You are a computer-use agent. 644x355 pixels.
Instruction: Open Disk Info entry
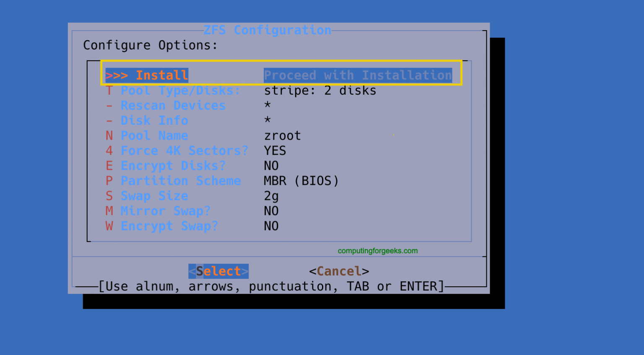click(x=154, y=120)
